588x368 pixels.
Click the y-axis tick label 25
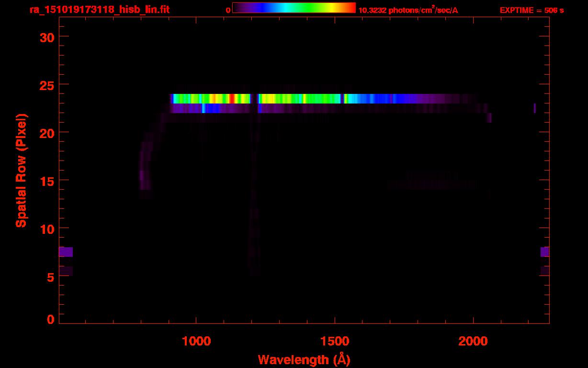(46, 85)
